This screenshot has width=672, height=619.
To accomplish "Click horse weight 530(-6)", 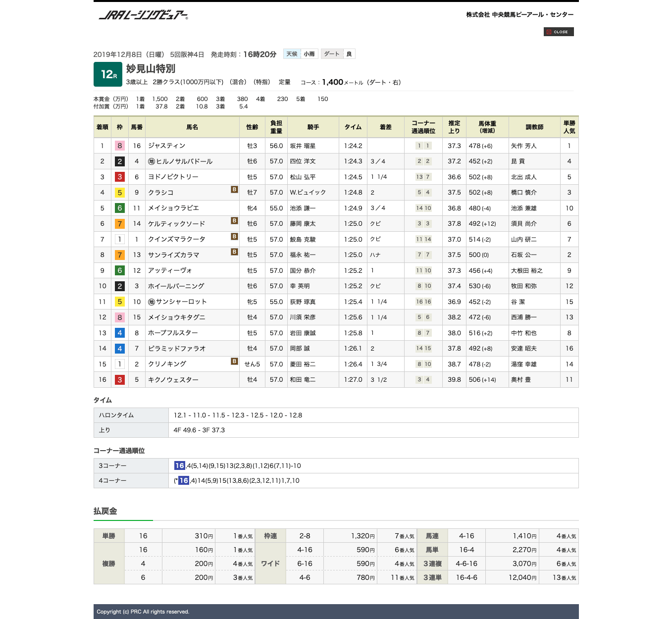I will pos(480,286).
